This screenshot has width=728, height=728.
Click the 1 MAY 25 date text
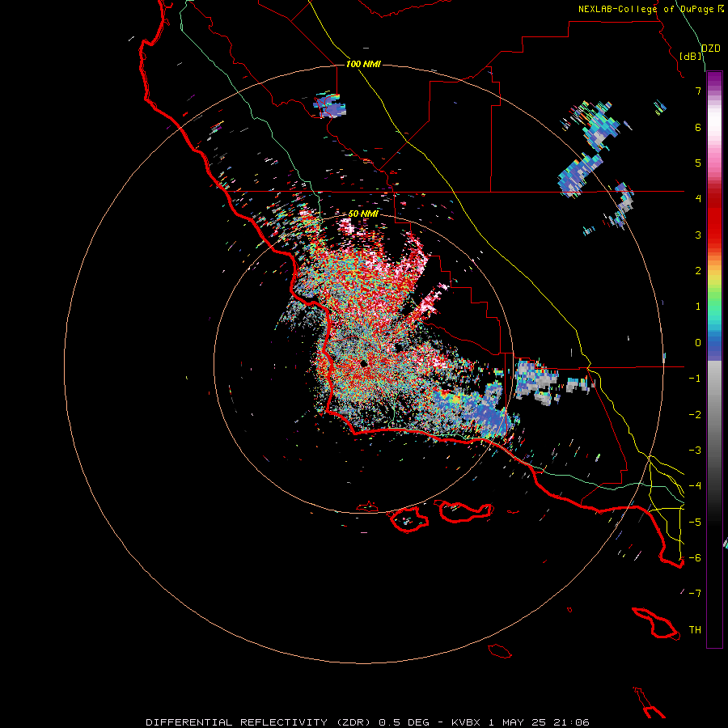click(516, 722)
